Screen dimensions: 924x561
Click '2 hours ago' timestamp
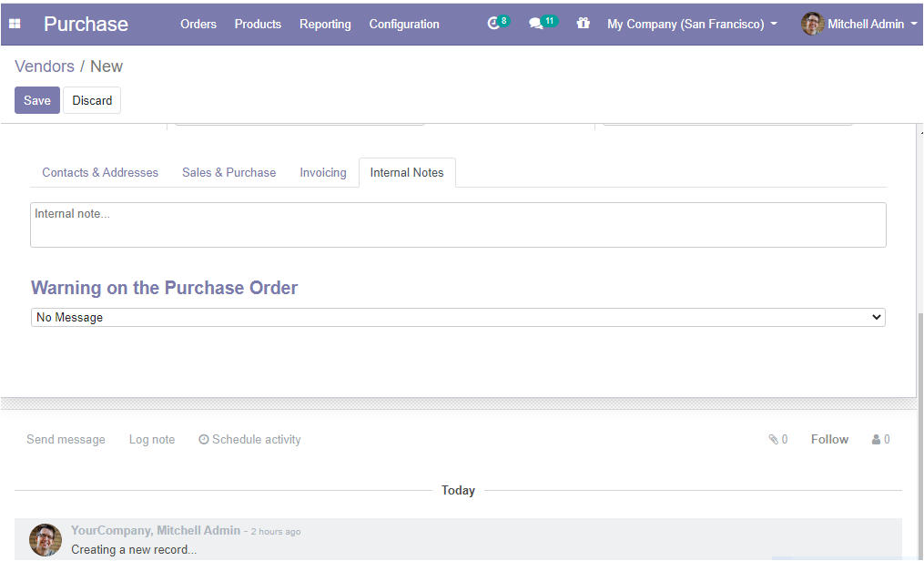[276, 532]
